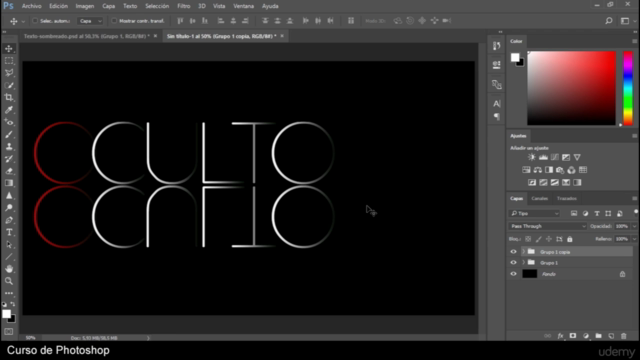
Task: Select the Crop tool
Action: (x=9, y=98)
